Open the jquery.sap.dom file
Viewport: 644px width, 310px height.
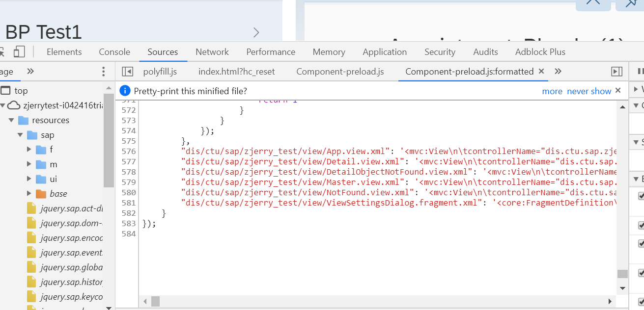[x=72, y=223]
